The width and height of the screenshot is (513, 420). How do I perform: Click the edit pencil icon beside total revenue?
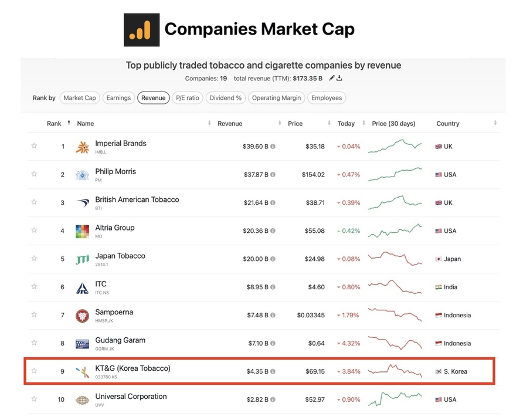332,78
